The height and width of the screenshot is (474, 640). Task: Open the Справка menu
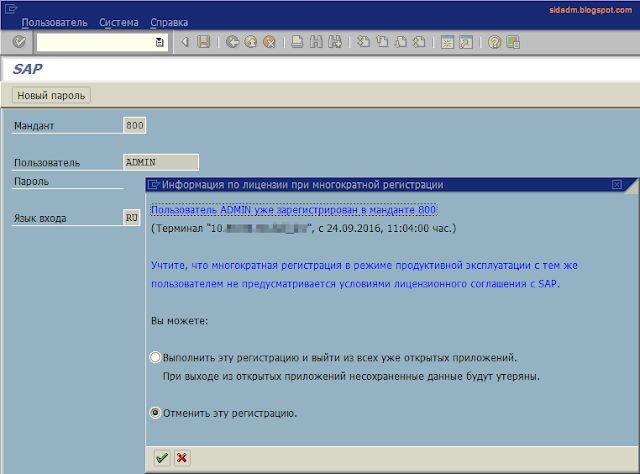(169, 22)
